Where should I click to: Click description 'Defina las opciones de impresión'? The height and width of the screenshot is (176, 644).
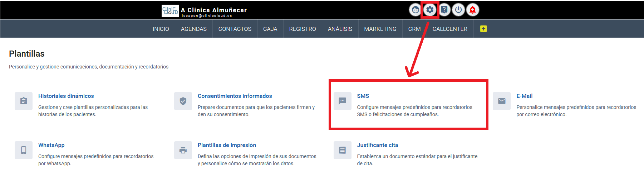click(x=257, y=160)
